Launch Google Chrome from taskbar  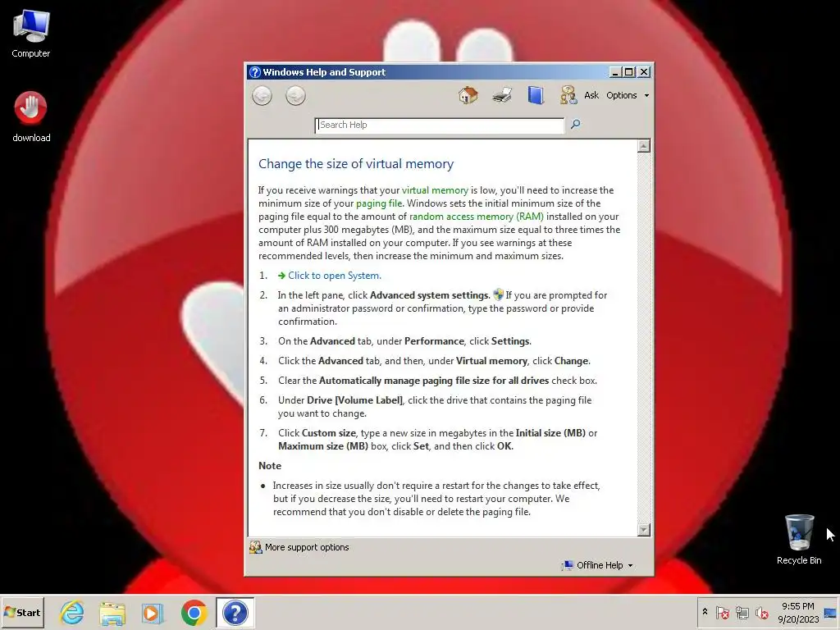(x=194, y=612)
